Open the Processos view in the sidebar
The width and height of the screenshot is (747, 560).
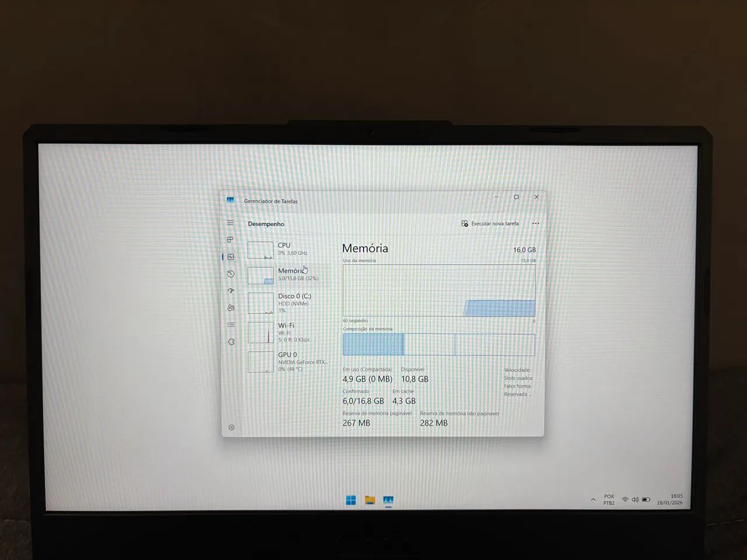pyautogui.click(x=230, y=239)
